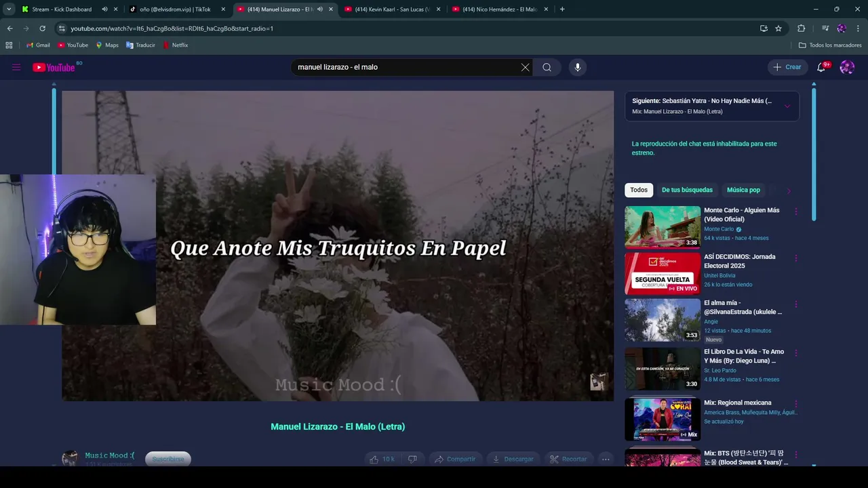View site information icon in address bar
The height and width of the screenshot is (488, 868).
click(62, 28)
